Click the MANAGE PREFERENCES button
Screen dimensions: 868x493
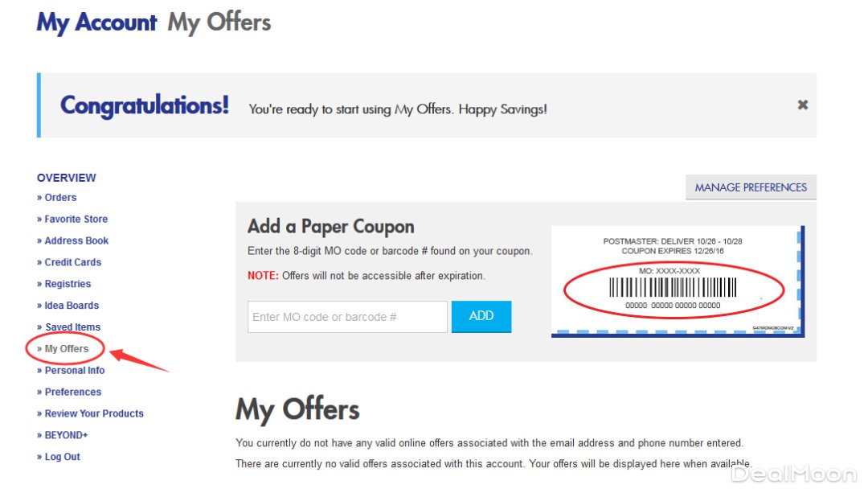pyautogui.click(x=751, y=187)
